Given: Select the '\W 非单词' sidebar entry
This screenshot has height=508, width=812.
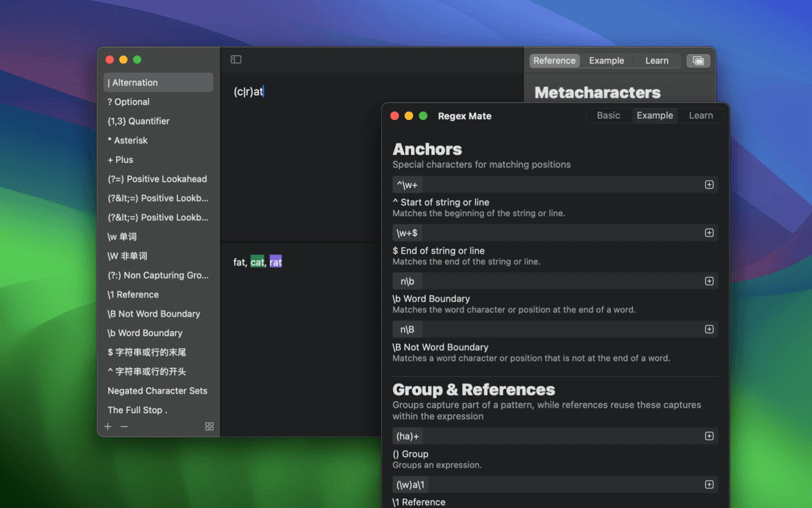Looking at the screenshot, I should pos(158,256).
